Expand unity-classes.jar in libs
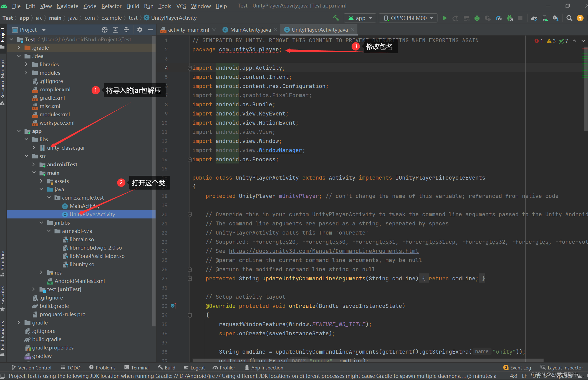The height and width of the screenshot is (380, 588). [x=34, y=148]
